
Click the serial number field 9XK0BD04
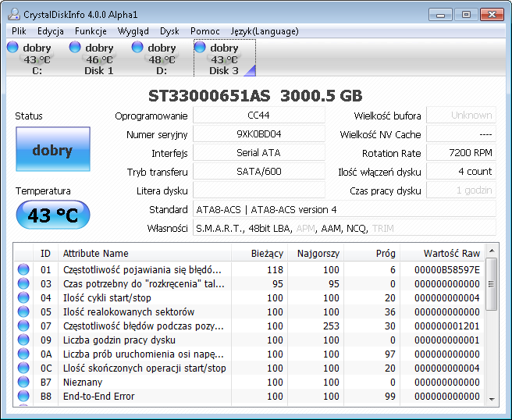point(259,134)
